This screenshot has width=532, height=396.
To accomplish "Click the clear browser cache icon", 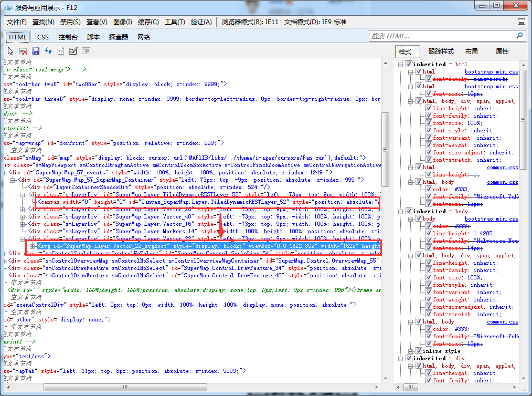I will click(x=23, y=51).
